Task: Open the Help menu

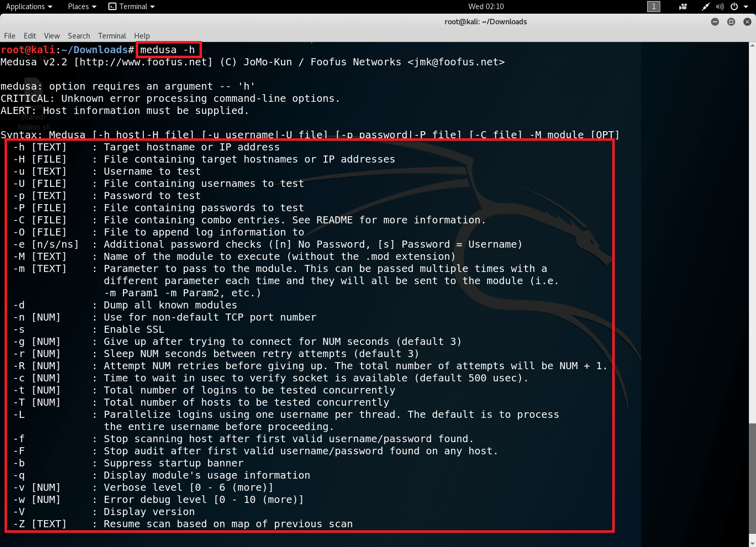Action: tap(142, 36)
